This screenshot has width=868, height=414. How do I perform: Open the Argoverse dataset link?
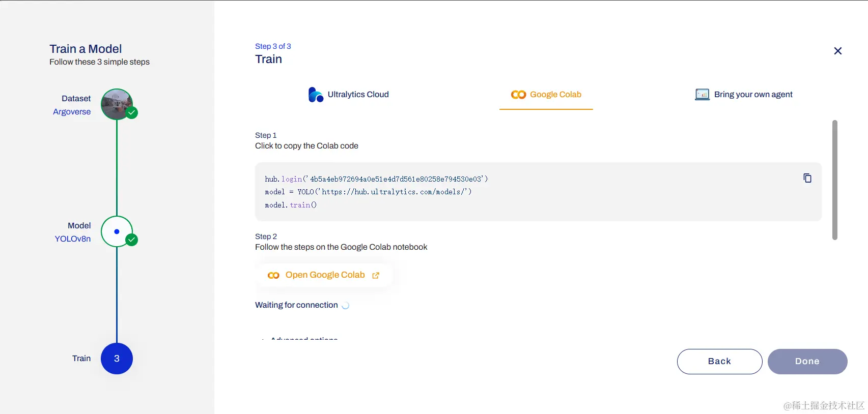point(72,112)
